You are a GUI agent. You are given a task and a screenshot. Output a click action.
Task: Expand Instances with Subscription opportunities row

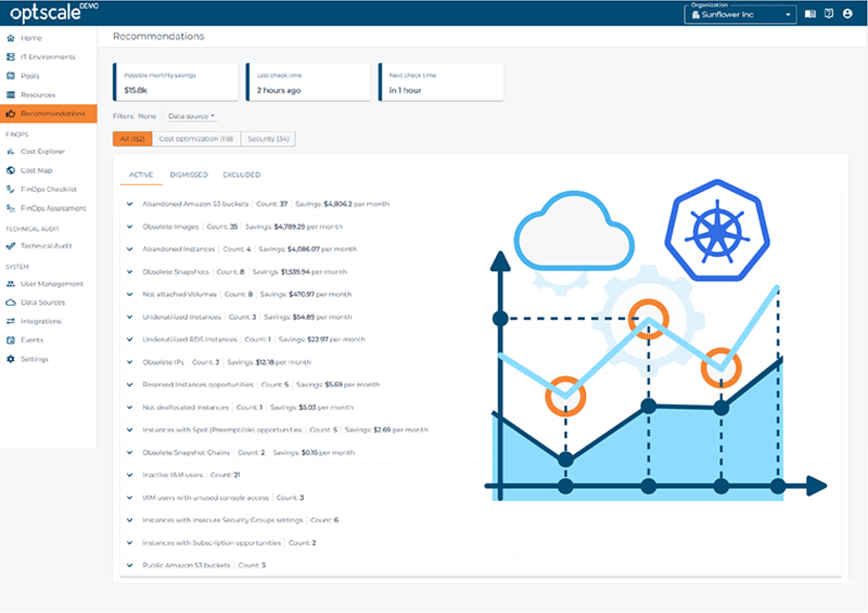130,543
